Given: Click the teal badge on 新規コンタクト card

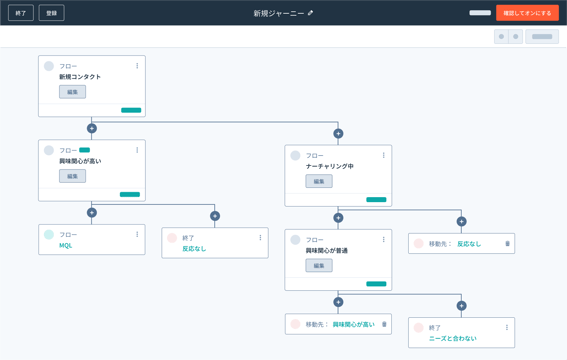Looking at the screenshot, I should [131, 110].
